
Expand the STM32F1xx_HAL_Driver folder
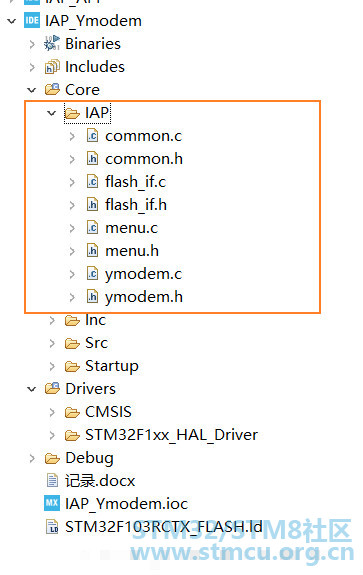coord(52,435)
